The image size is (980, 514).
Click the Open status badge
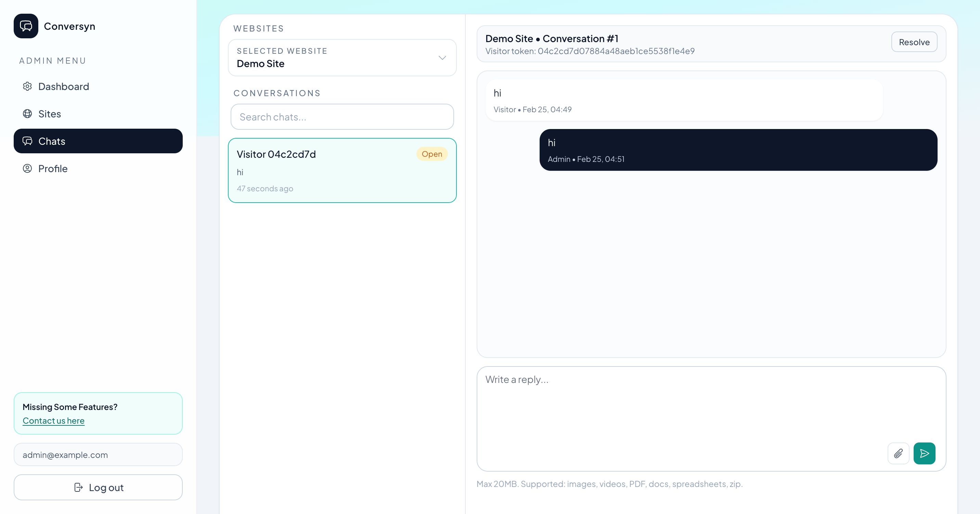[432, 154]
